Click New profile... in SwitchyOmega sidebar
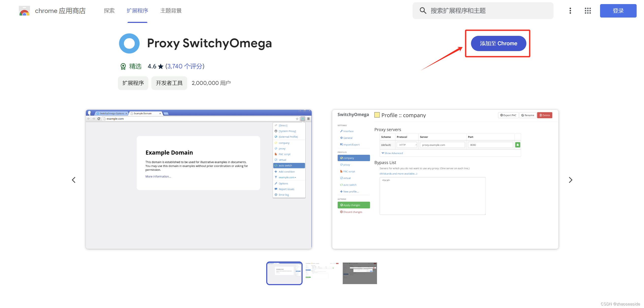The height and width of the screenshot is (308, 644). tap(350, 192)
